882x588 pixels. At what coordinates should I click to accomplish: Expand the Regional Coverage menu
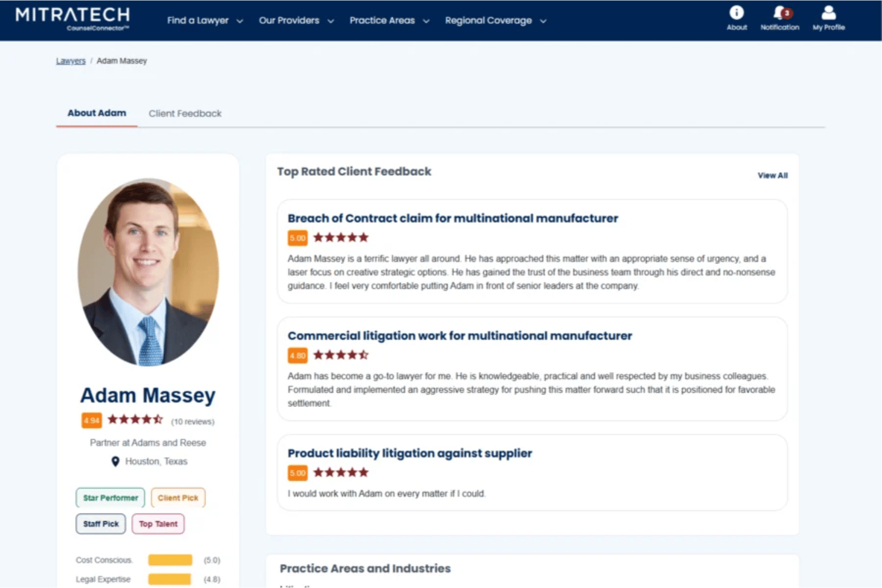pos(495,20)
